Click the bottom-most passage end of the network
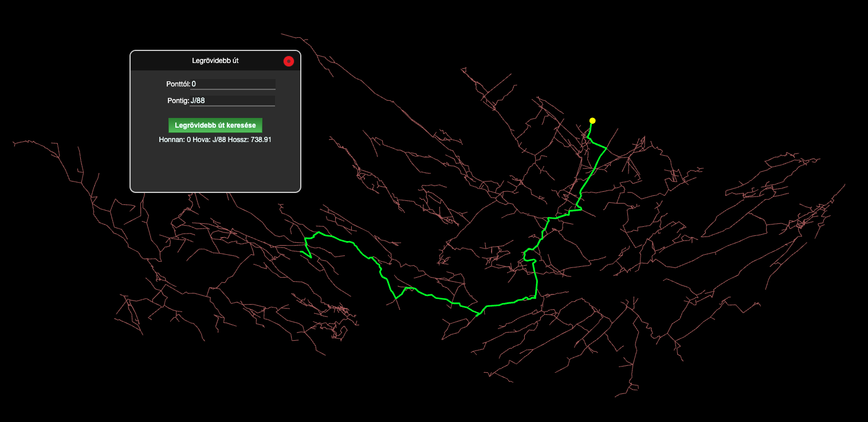The height and width of the screenshot is (422, 868). [616, 396]
